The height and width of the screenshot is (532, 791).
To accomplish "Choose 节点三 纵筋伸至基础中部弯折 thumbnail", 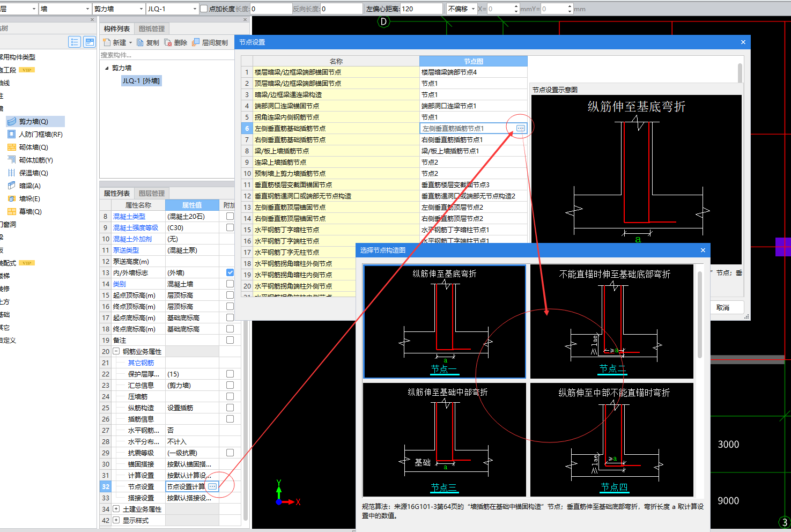I will (445, 440).
